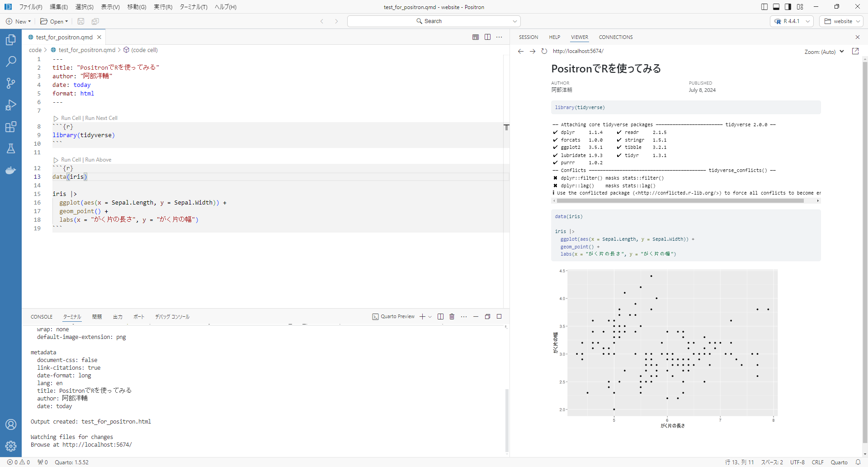Toggle the secondary sidebar layout button
Viewport: 868px width, 467px height.
[788, 7]
